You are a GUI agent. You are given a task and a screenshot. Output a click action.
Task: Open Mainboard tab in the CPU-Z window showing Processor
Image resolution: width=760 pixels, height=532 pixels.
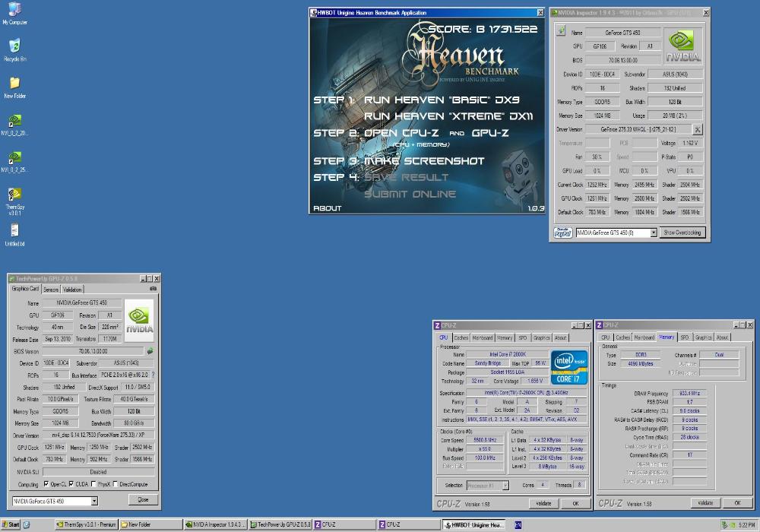click(x=483, y=337)
